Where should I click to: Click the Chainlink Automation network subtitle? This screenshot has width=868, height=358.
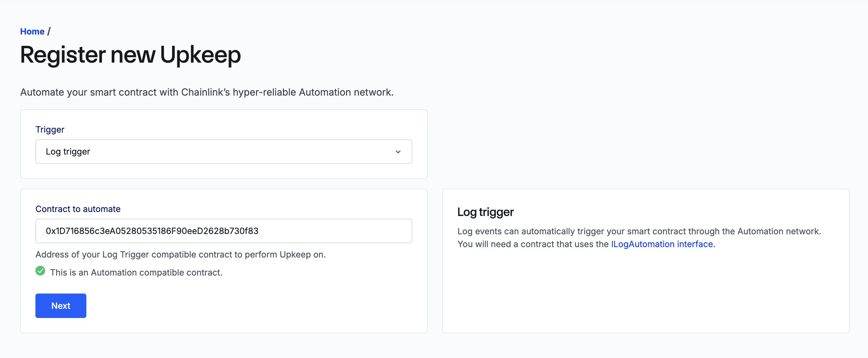[207, 92]
